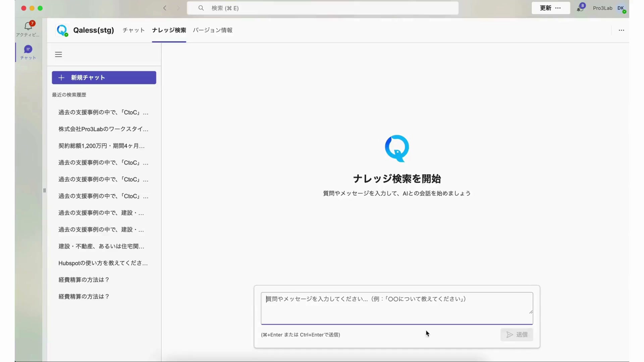Toggle the hamburger menu in the history panel

coord(58,54)
